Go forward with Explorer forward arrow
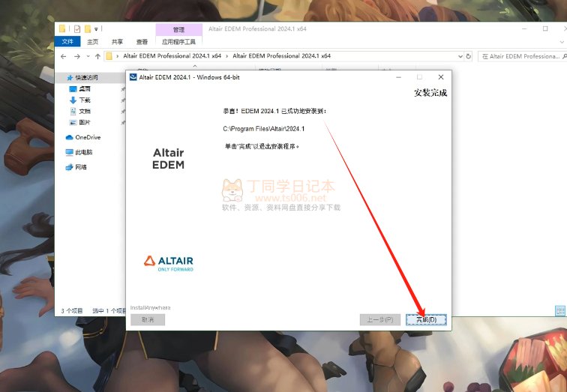This screenshot has width=567, height=392. [77, 56]
